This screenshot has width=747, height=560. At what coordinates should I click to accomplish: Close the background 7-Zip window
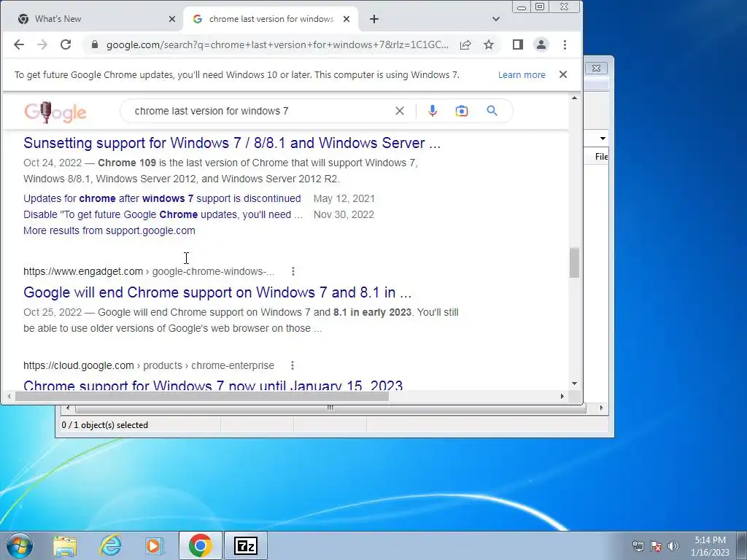597,68
